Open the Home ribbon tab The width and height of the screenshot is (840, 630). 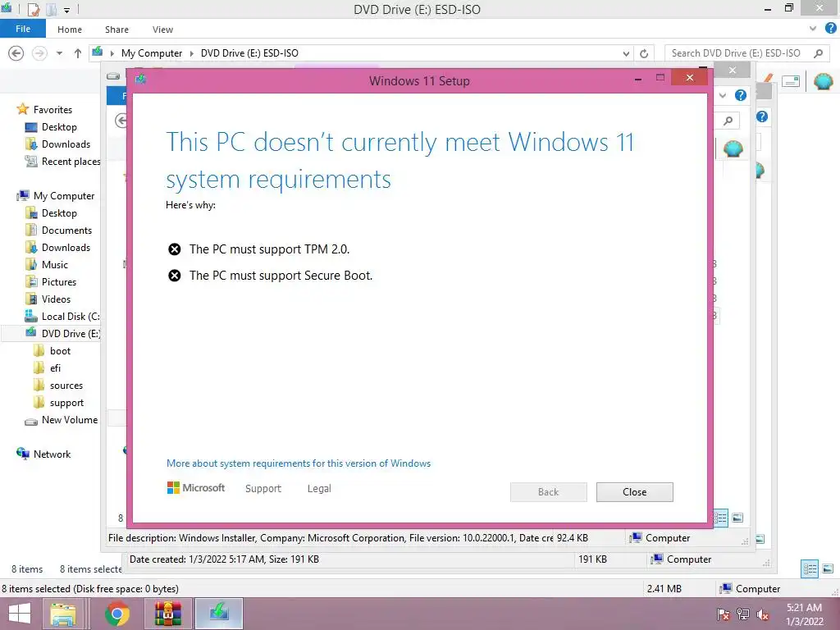70,30
